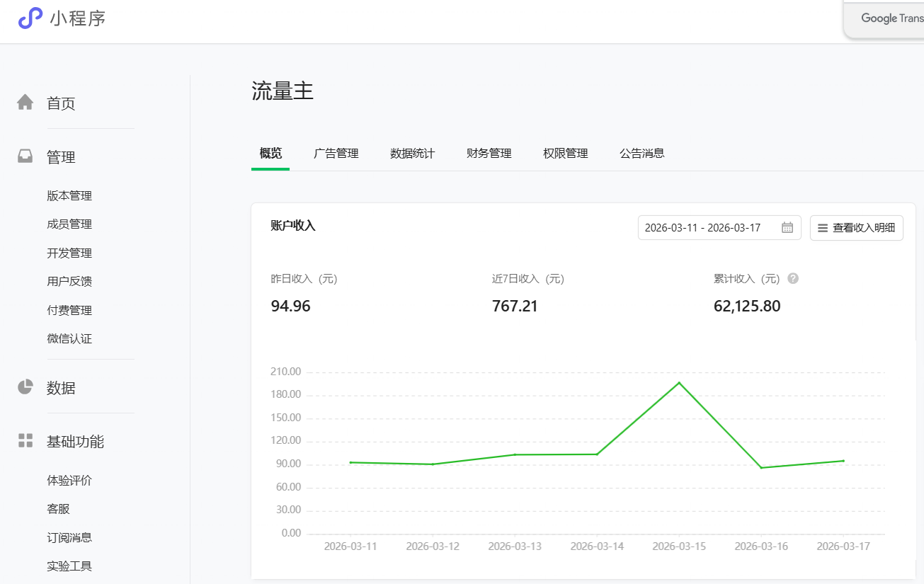Click the income chart peak at 2026-03-15
Image resolution: width=924 pixels, height=584 pixels.
pos(679,382)
